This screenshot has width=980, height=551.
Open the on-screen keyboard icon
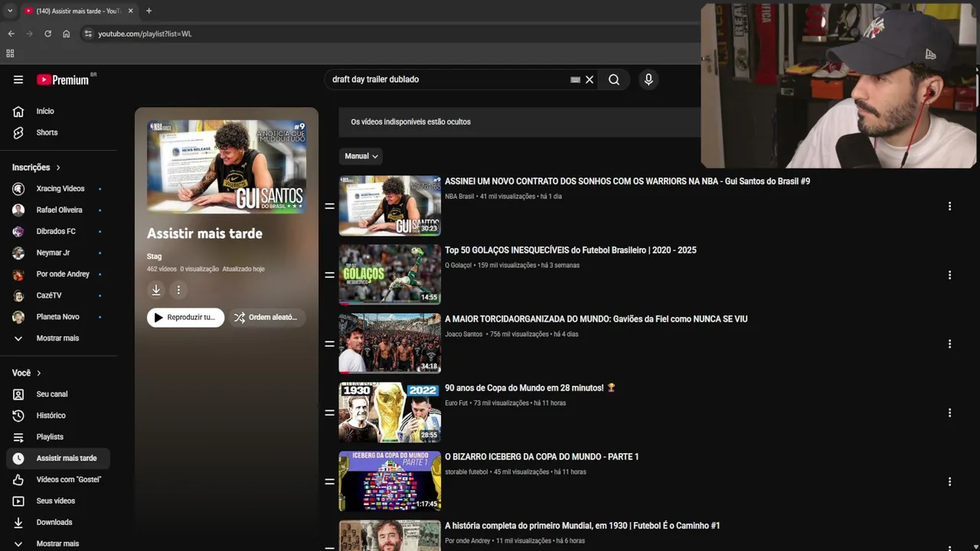click(575, 80)
